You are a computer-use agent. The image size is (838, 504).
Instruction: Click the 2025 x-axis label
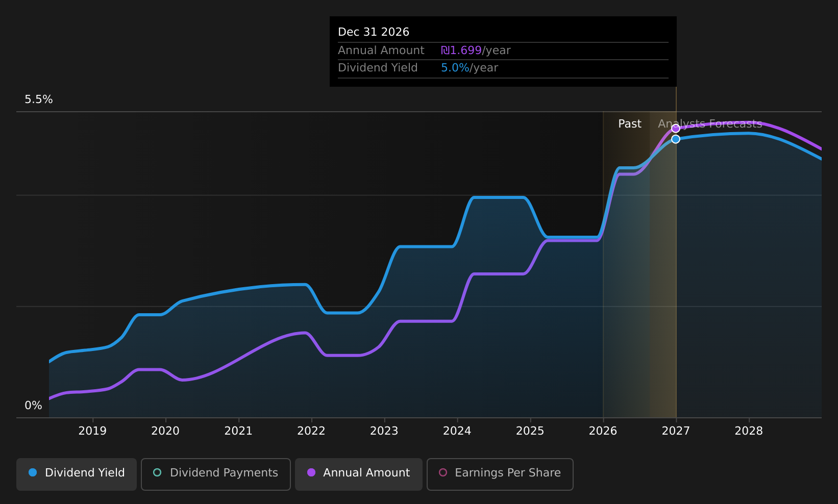coord(530,431)
